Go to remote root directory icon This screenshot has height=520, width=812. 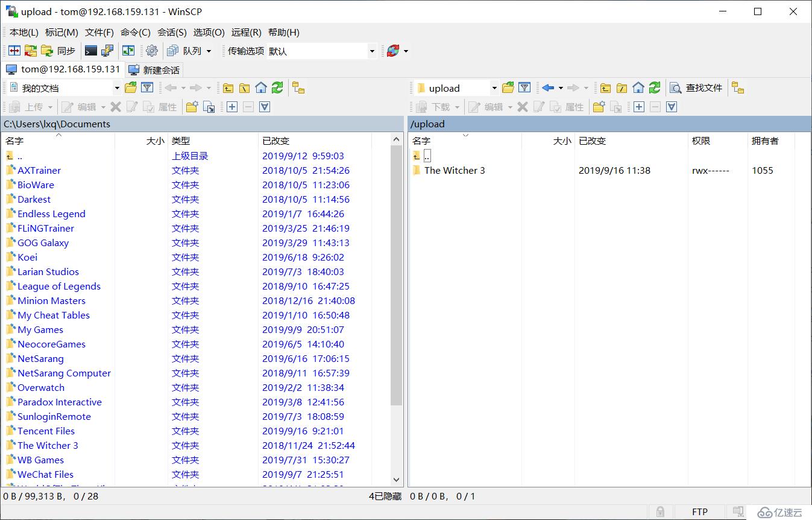622,88
